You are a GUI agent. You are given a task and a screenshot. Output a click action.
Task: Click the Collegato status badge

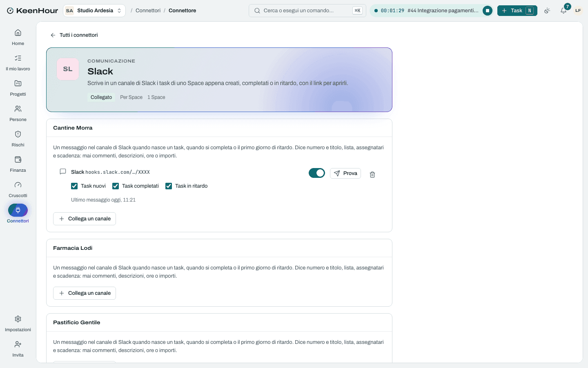[101, 97]
